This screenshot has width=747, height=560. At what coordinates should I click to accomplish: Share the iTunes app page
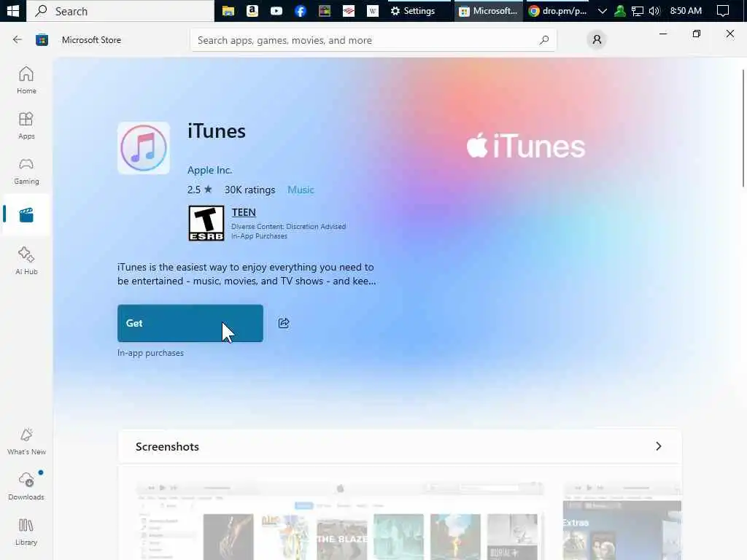(284, 323)
